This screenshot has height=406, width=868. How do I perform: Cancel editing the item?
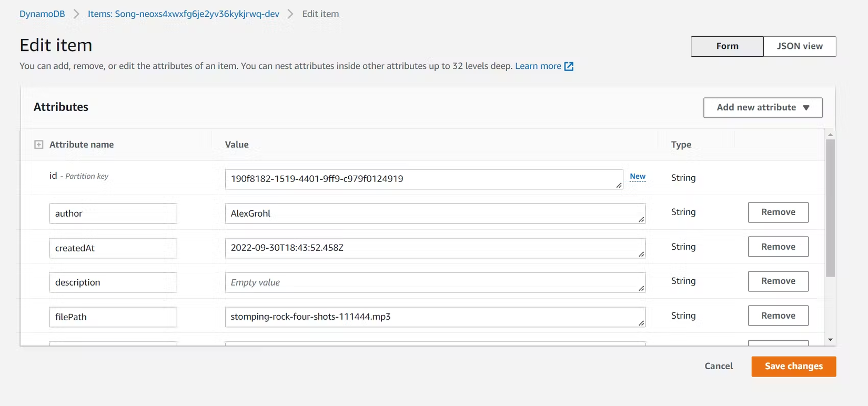tap(718, 367)
